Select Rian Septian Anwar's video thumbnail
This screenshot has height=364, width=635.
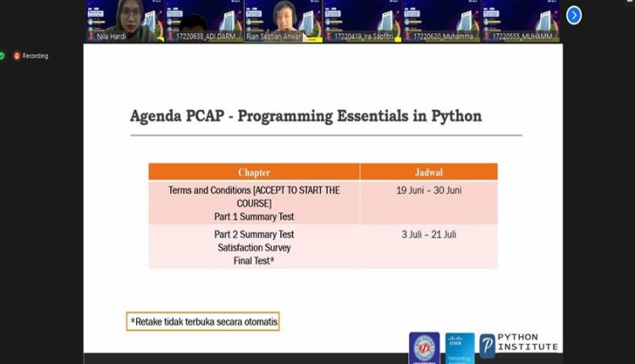283,20
